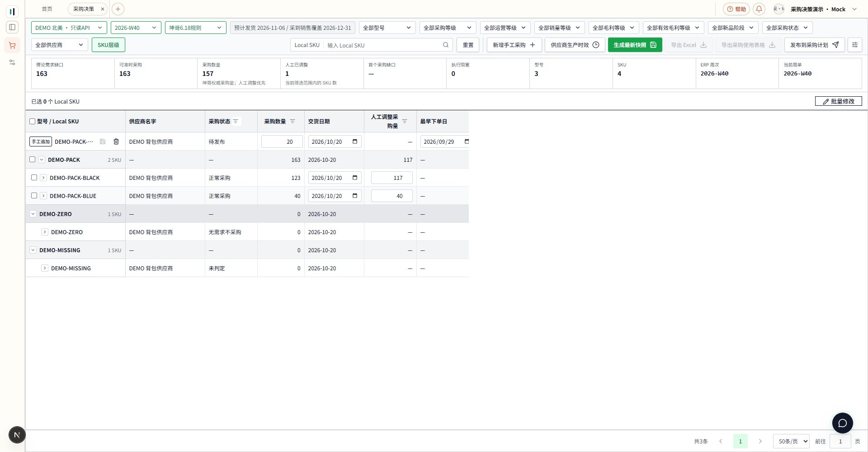Open the 全部采购状态 filter dropdown
Image resolution: width=868 pixels, height=452 pixels.
(x=787, y=28)
